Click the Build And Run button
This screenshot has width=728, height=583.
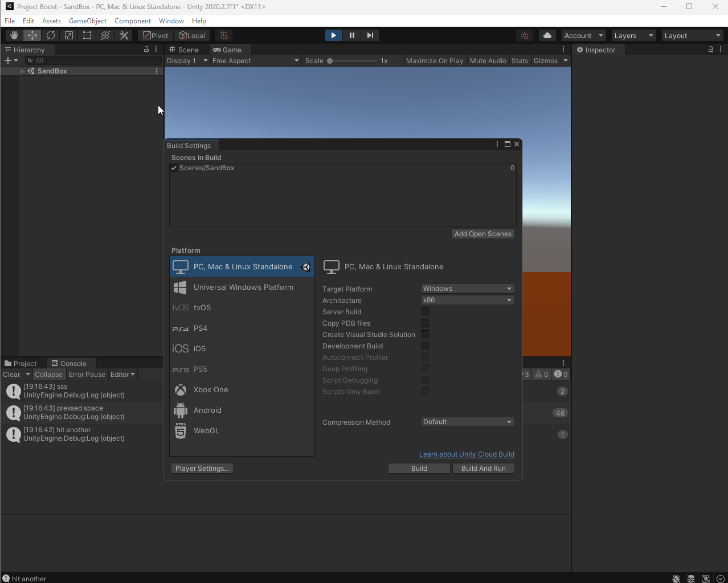click(483, 468)
